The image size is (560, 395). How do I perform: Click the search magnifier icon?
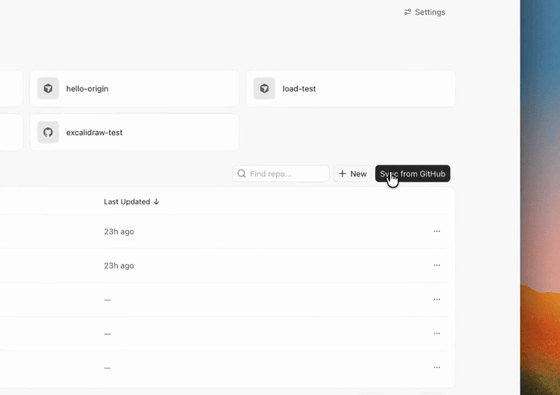click(x=241, y=174)
